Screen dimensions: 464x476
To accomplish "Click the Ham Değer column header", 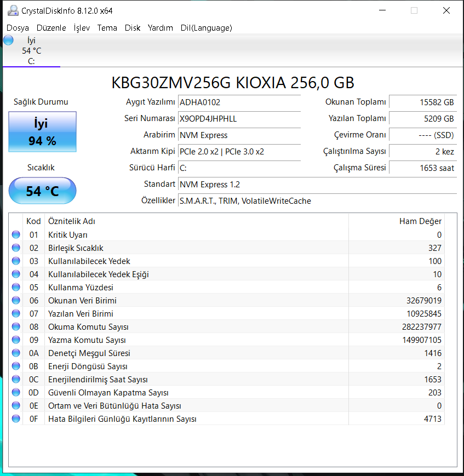I will (397, 221).
